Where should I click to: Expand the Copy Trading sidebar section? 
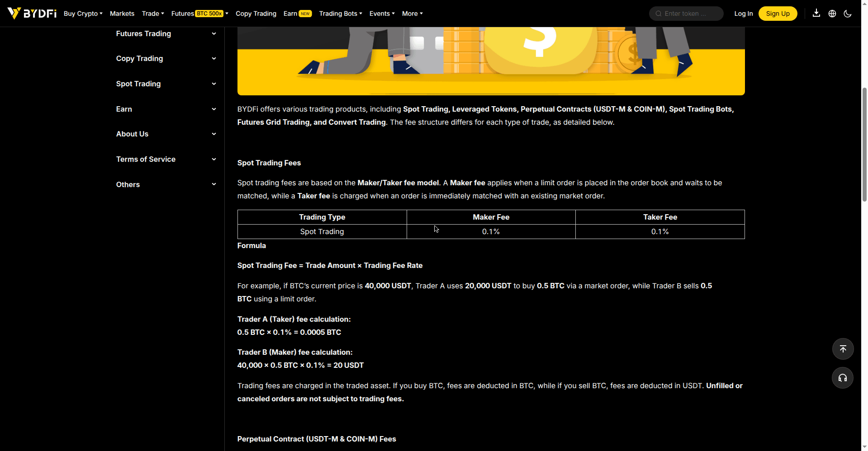(166, 59)
